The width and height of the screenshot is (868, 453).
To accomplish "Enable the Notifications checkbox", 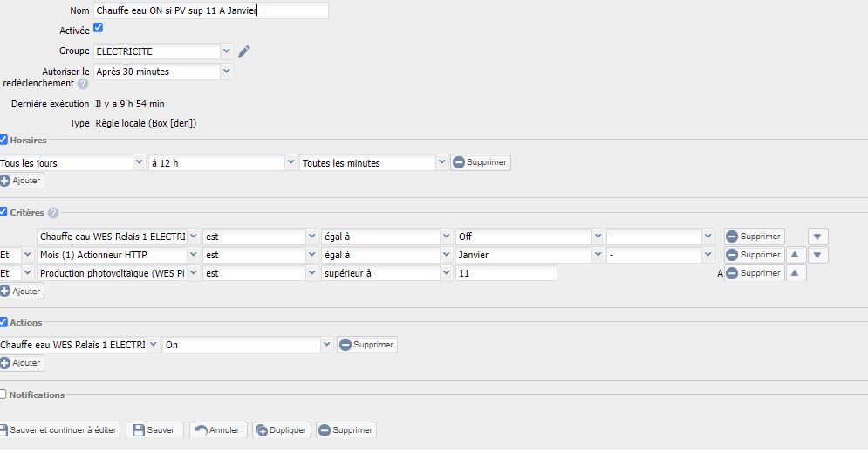I will click(x=3, y=395).
